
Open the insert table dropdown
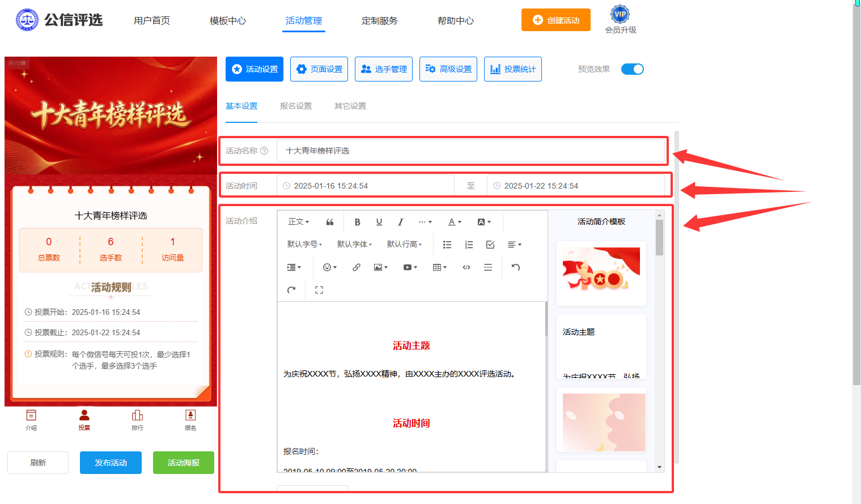pyautogui.click(x=440, y=267)
